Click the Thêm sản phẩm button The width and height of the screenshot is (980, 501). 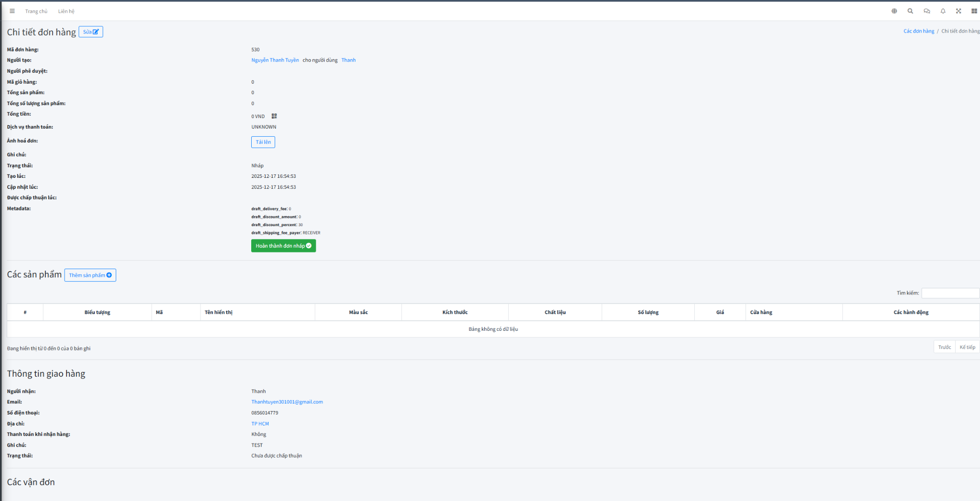[90, 275]
